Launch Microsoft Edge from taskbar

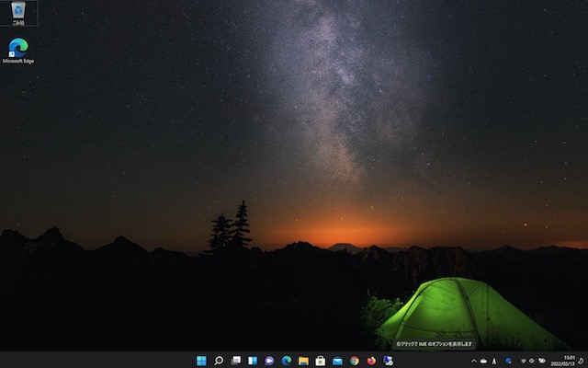click(x=287, y=361)
